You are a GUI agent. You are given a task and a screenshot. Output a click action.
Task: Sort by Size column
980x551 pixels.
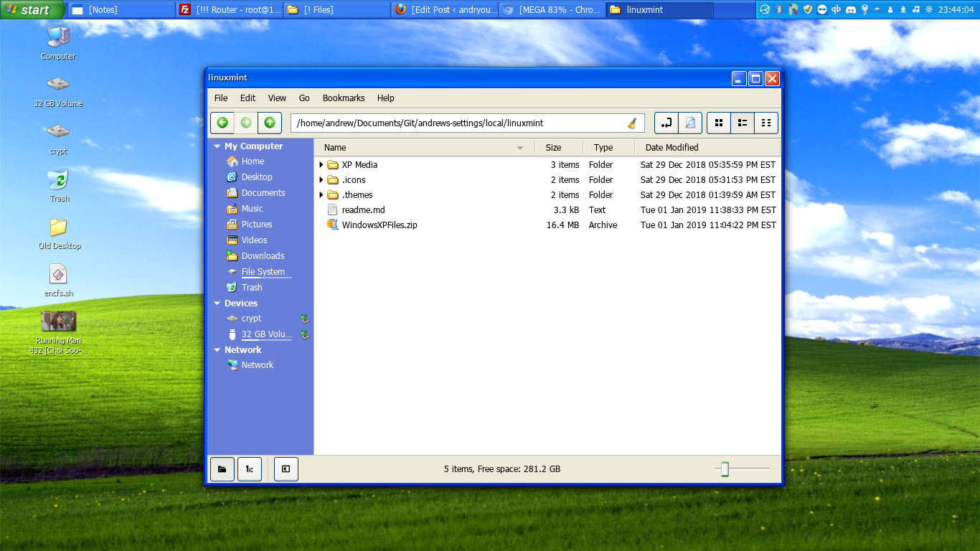click(559, 148)
